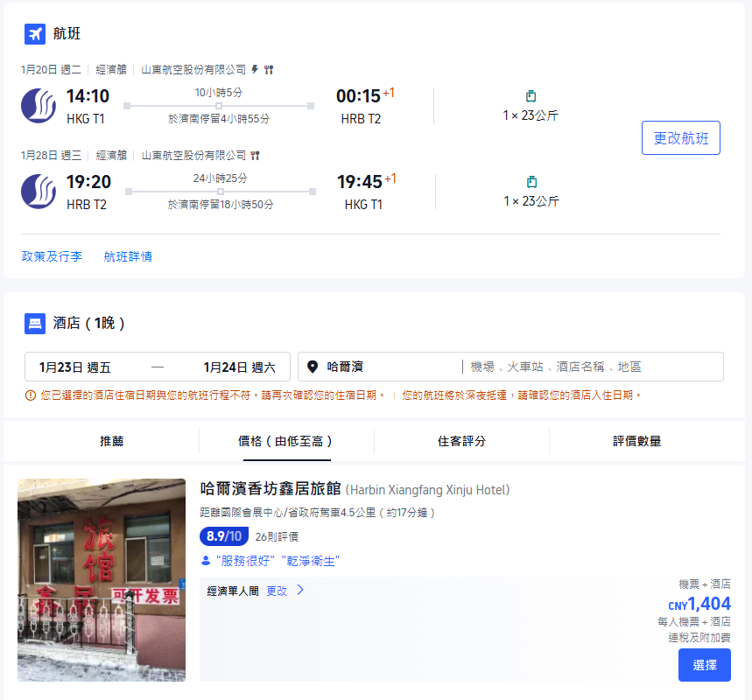Click the Harbin hotel photo thumbnail

(101, 583)
